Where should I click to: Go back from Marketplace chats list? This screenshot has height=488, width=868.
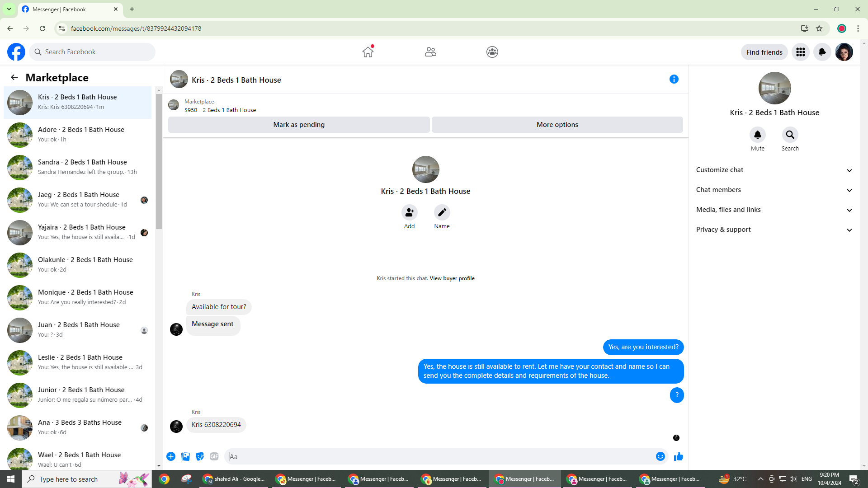14,77
